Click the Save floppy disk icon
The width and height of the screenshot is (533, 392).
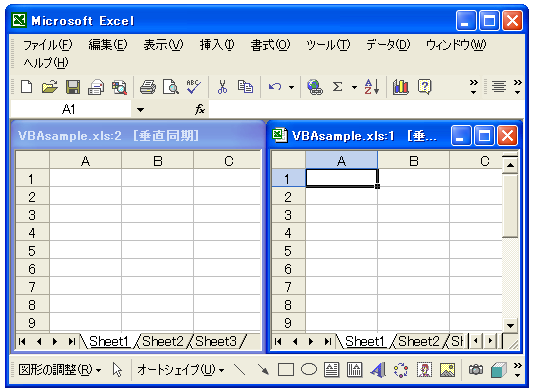click(x=73, y=87)
